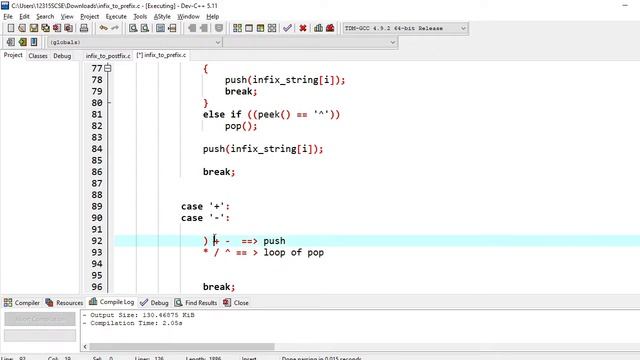Click the Undo toolbar icon
The image size is (640, 360).
(104, 28)
